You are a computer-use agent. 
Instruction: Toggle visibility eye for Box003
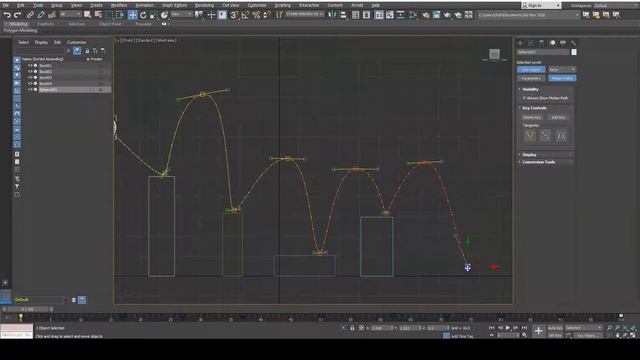pos(30,78)
